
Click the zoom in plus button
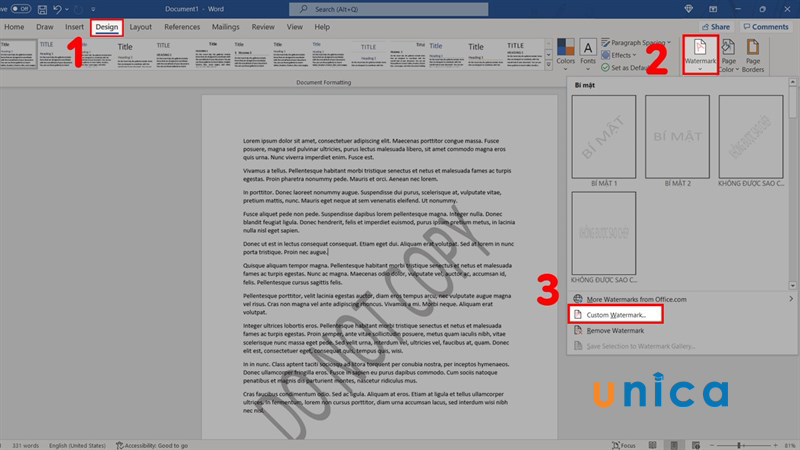click(x=775, y=445)
